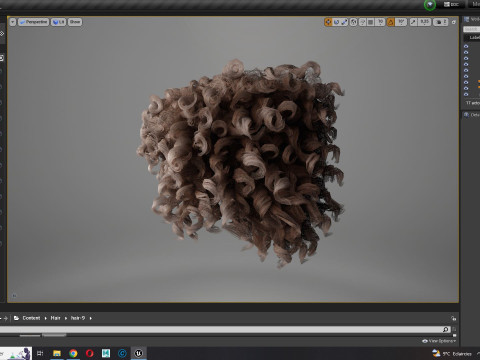This screenshot has height=360, width=480.
Task: Select the Scale gizmo tool
Action: 344,22
